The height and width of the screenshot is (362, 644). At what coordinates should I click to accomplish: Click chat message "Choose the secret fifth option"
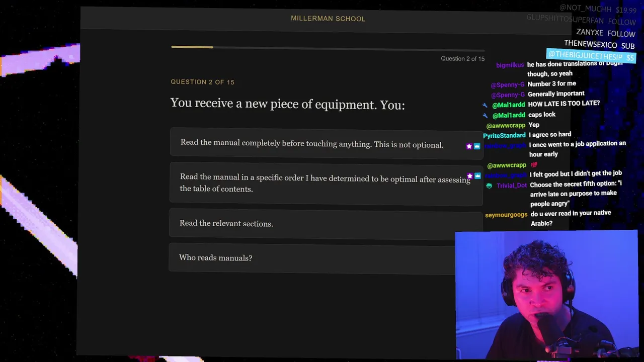(576, 194)
